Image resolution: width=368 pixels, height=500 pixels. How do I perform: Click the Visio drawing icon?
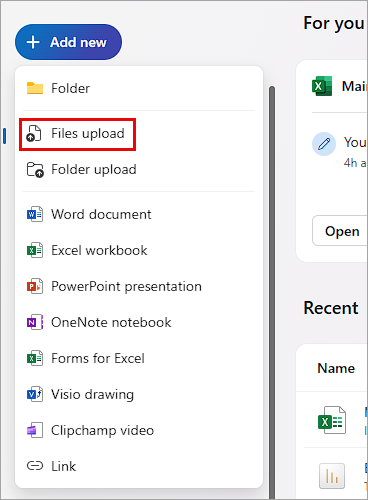click(x=35, y=394)
